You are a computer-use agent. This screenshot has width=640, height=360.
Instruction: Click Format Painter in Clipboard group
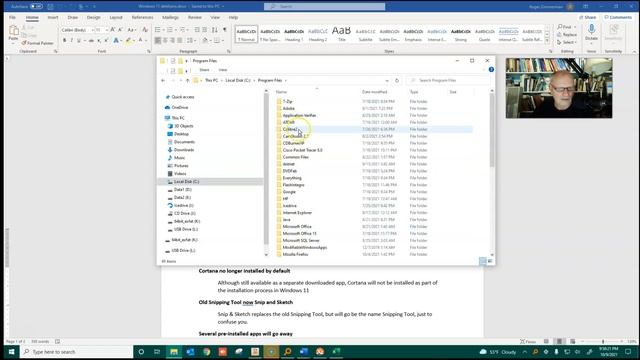[x=37, y=43]
